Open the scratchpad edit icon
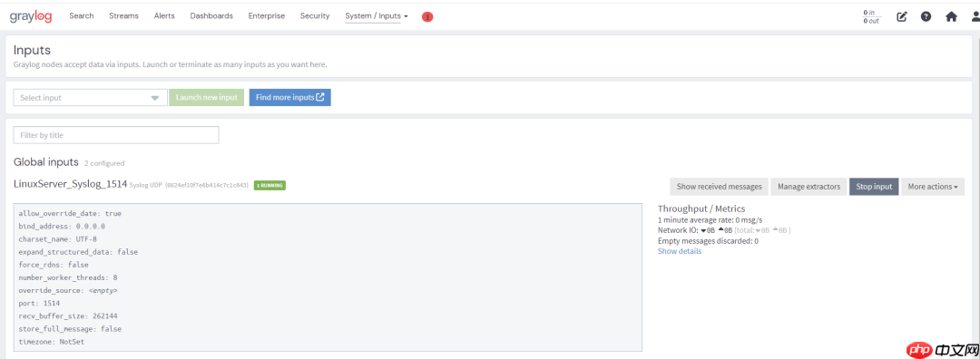Image resolution: width=980 pixels, height=359 pixels. click(901, 17)
